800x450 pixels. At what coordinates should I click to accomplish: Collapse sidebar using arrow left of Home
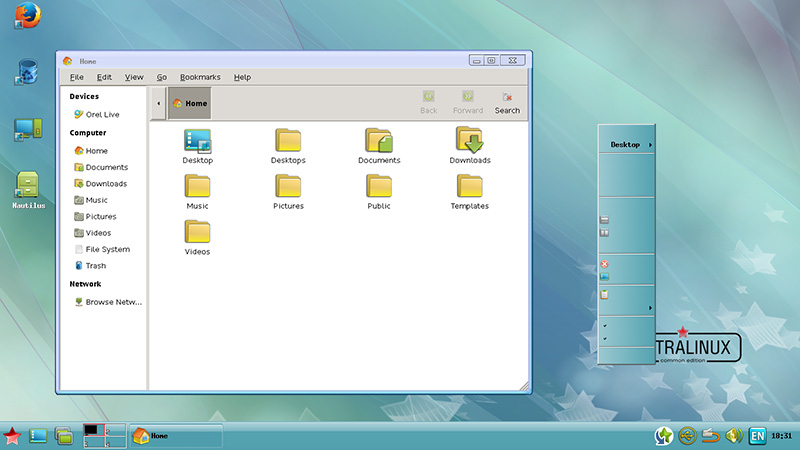point(158,103)
